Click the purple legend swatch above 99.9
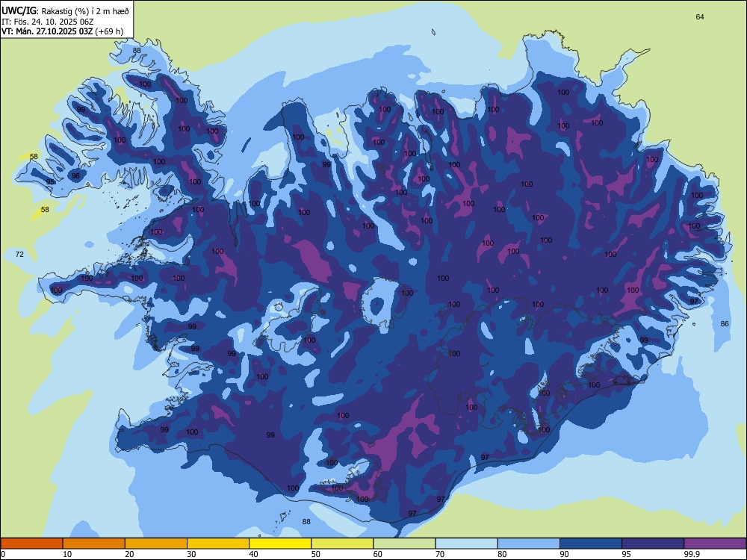The height and width of the screenshot is (560, 747). coord(715,544)
